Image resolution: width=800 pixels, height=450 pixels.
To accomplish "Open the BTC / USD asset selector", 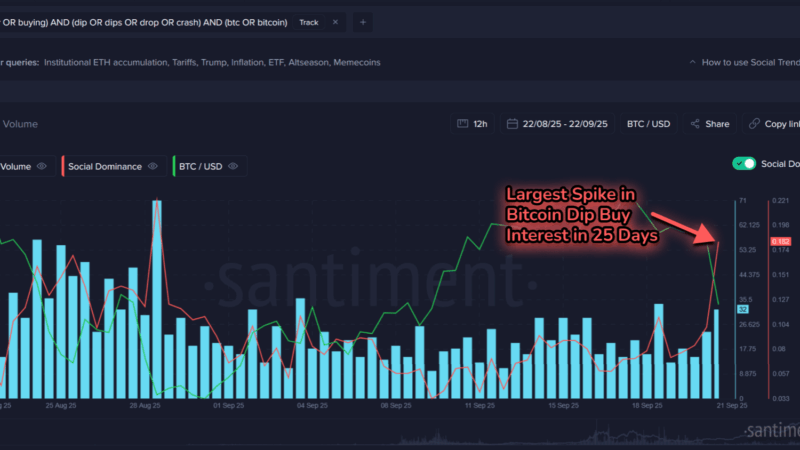I will [648, 124].
